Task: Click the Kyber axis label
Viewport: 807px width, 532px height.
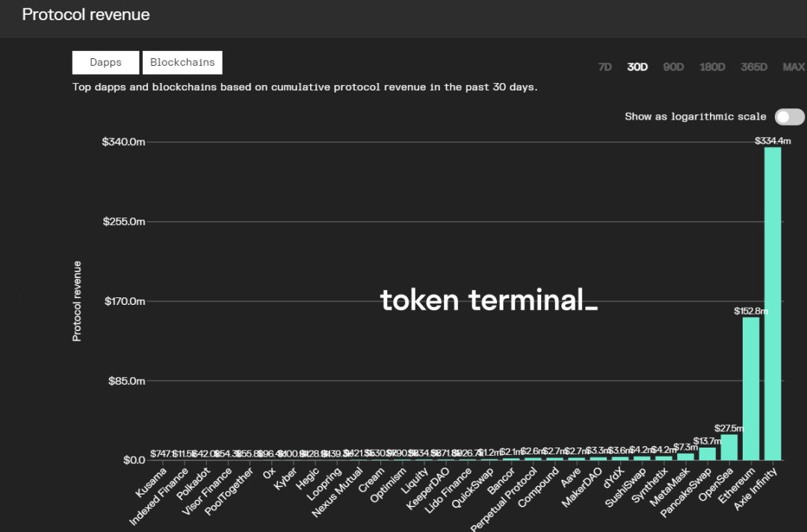Action: pyautogui.click(x=285, y=478)
